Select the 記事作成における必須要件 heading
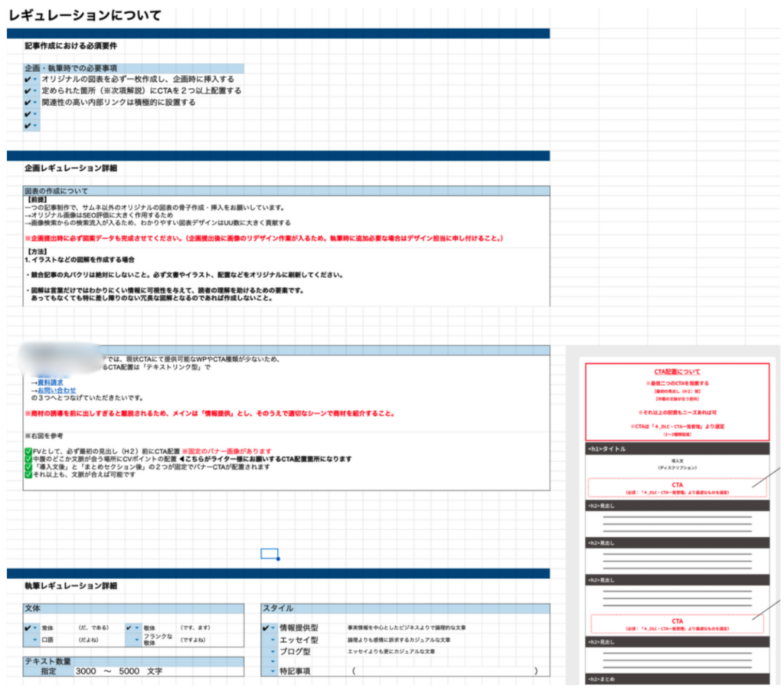Screen dimensions: 784x694 coord(70,45)
